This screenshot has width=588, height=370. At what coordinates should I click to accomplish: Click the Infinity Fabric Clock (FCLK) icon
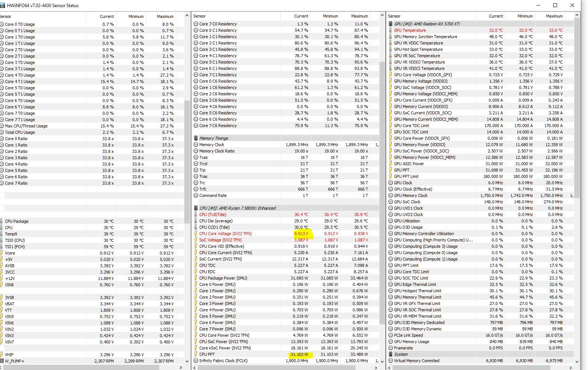[196, 361]
